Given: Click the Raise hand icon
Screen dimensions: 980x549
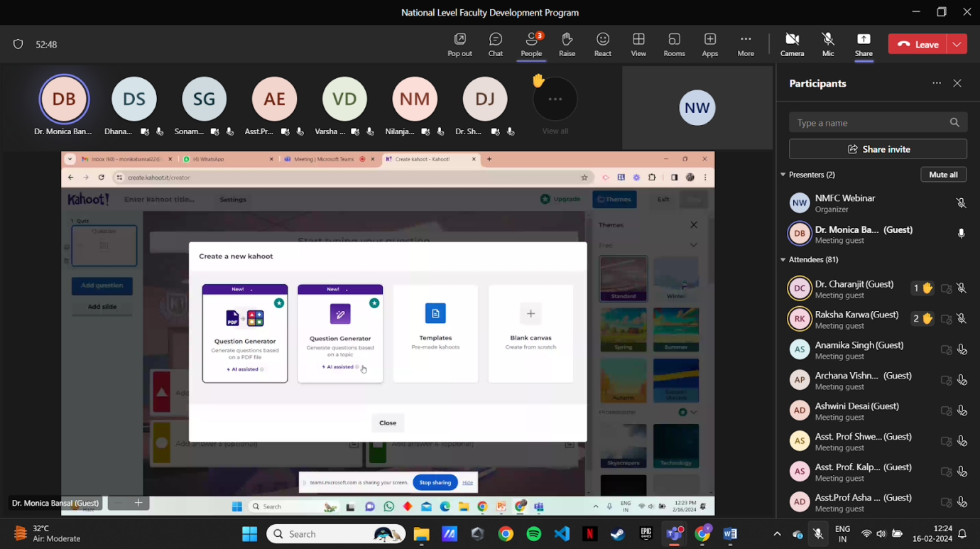Looking at the screenshot, I should (x=567, y=40).
